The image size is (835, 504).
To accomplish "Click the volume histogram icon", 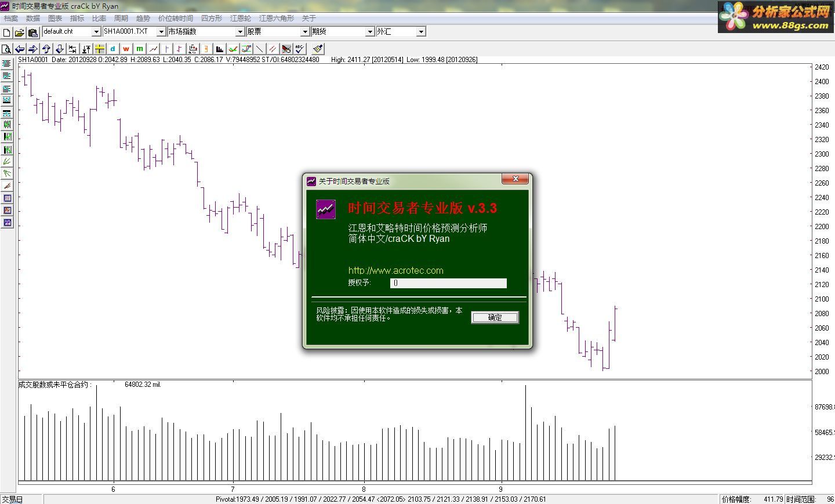I will click(220, 49).
